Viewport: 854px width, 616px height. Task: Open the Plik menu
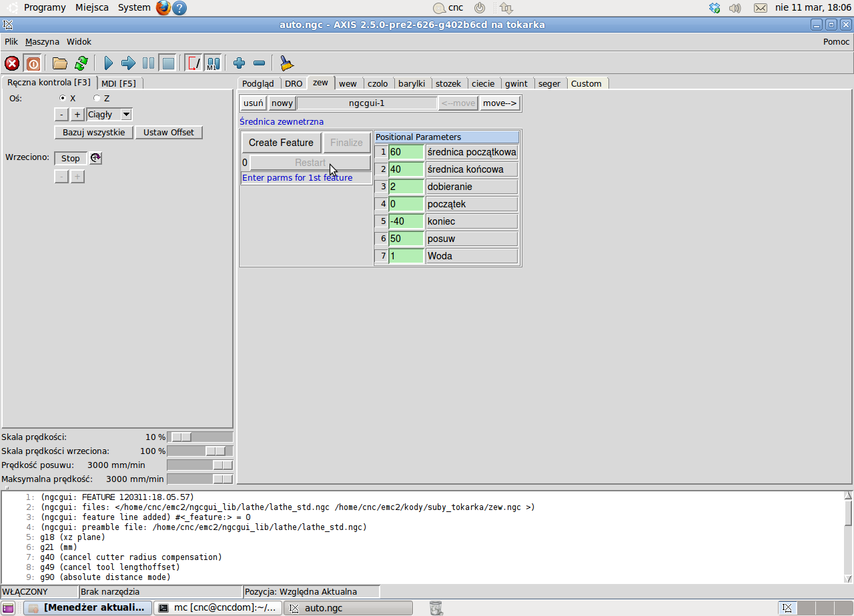pos(11,41)
